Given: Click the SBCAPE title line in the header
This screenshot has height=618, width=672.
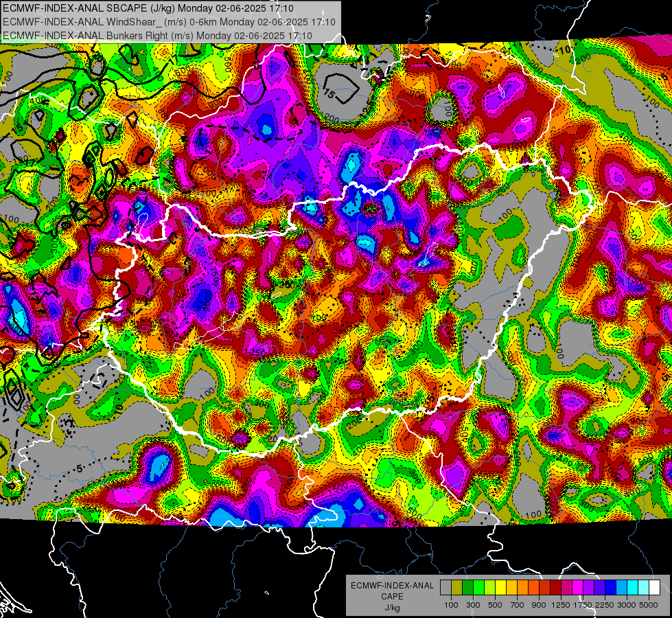Looking at the screenshot, I should point(148,8).
